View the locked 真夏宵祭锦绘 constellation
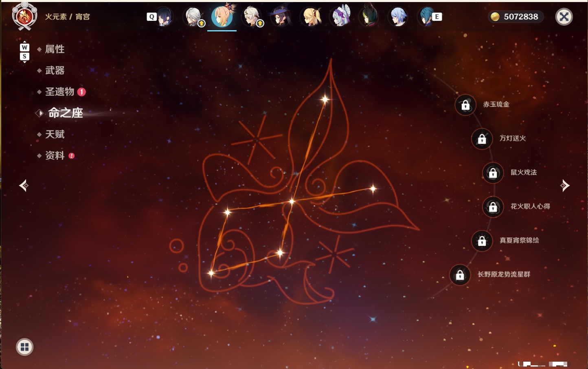 482,241
